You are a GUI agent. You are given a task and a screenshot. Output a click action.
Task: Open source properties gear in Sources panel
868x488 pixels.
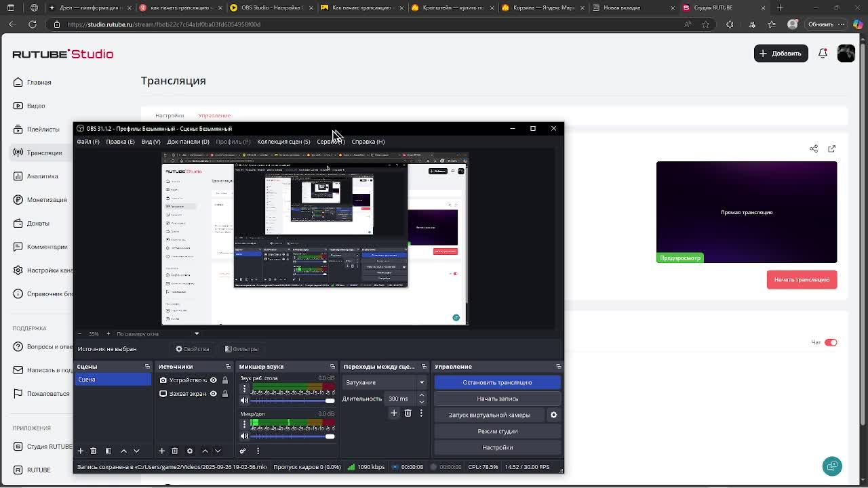pos(190,451)
